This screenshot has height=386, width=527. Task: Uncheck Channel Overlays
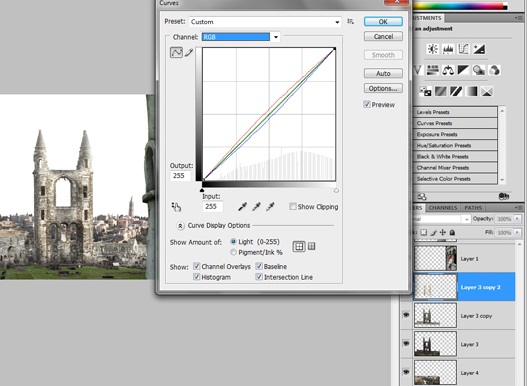click(197, 266)
